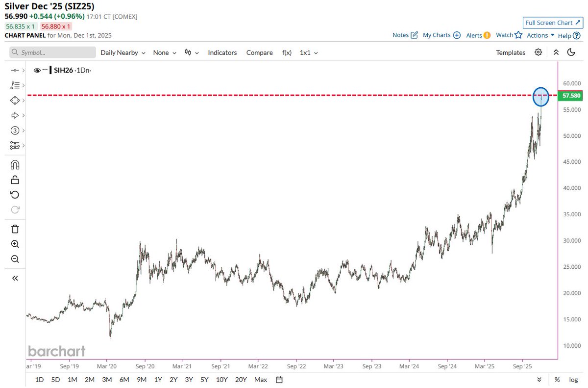The image size is (588, 388).
Task: Select the 2M time range
Action: coord(90,380)
